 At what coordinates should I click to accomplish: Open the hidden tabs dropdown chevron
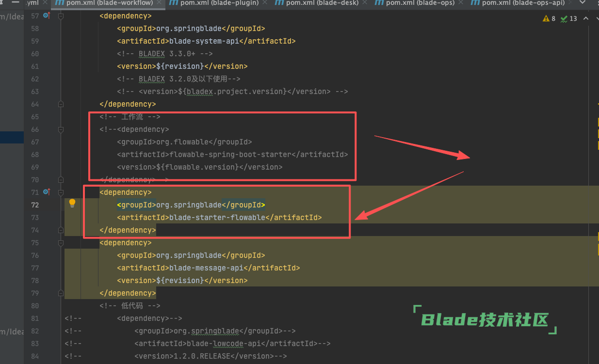(x=583, y=3)
